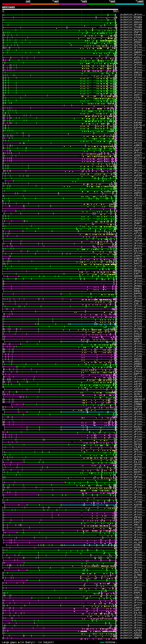Select hit label UniRef100_Q38CJ3

(x=131, y=304)
